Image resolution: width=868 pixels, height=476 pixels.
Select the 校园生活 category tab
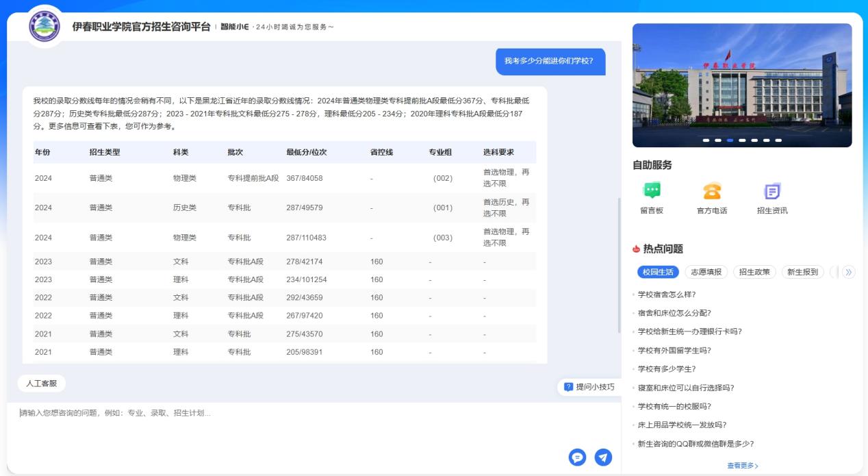(658, 272)
